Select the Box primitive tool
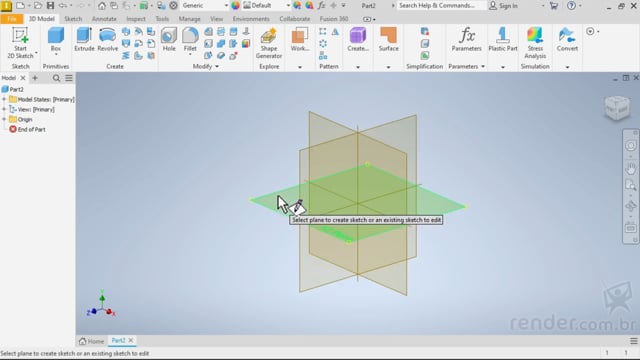This screenshot has height=360, width=640. tap(56, 39)
